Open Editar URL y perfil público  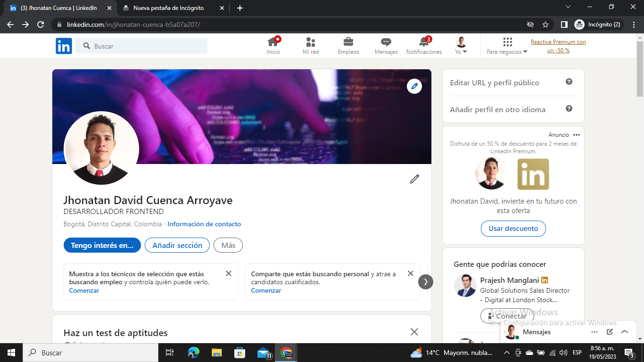(495, 82)
